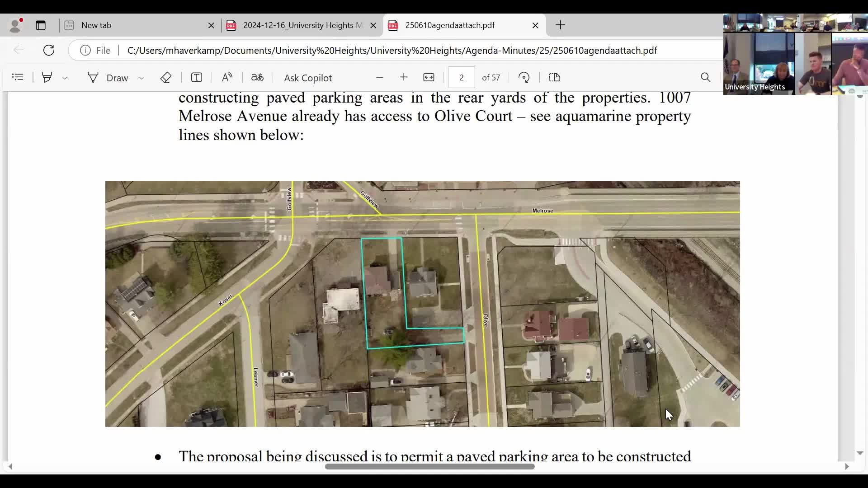Click the zoom in plus button
Screen dimensions: 868x488
click(404, 77)
